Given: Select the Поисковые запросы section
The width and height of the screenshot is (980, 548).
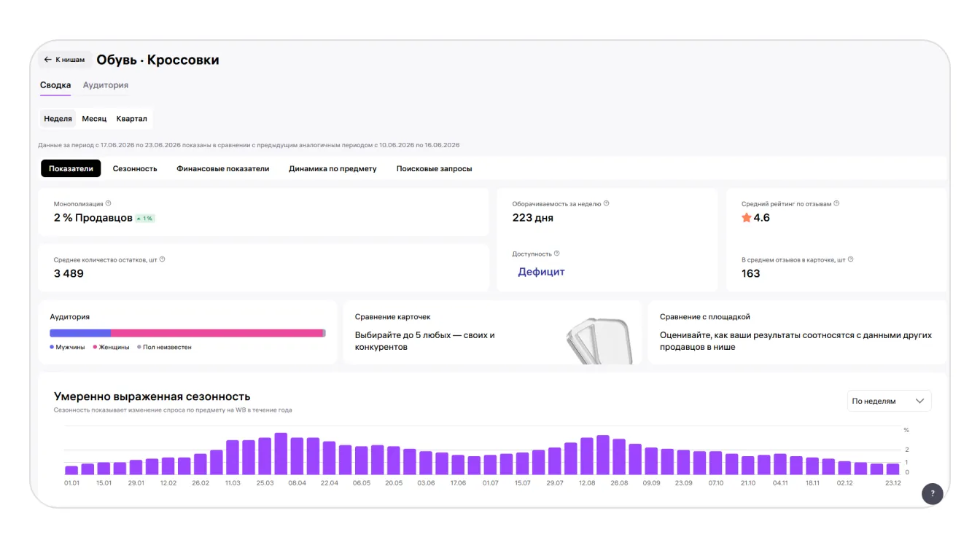Looking at the screenshot, I should pyautogui.click(x=434, y=168).
